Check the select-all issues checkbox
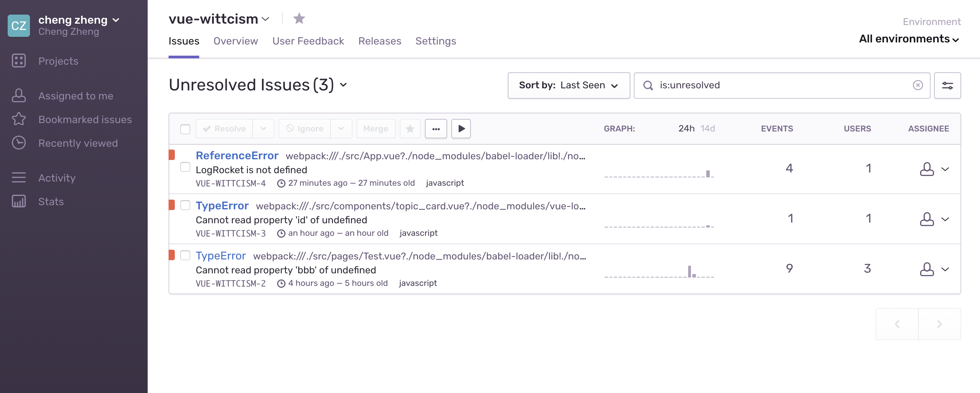980x393 pixels. point(185,129)
